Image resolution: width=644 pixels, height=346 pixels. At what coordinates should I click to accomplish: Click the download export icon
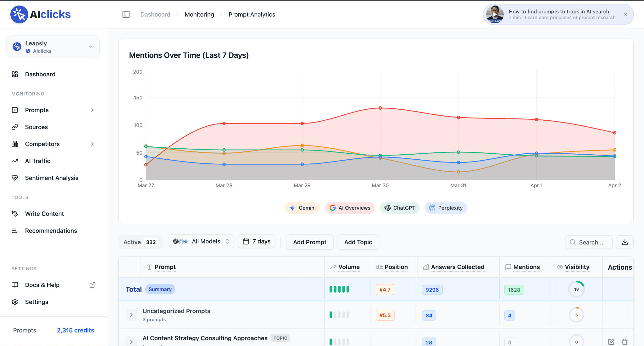pos(625,242)
